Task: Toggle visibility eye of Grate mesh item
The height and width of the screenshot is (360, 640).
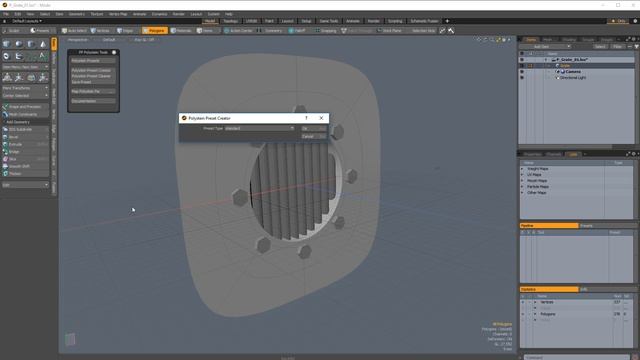Action: 522,65
